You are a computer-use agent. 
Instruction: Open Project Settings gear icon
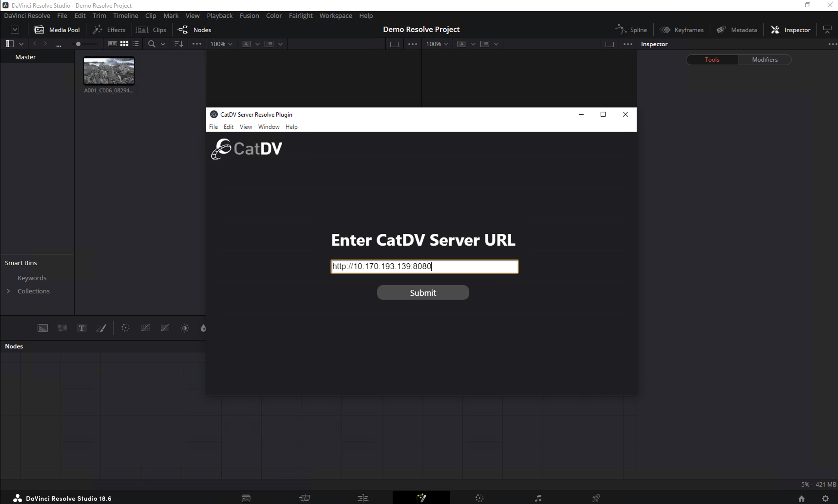point(825,499)
